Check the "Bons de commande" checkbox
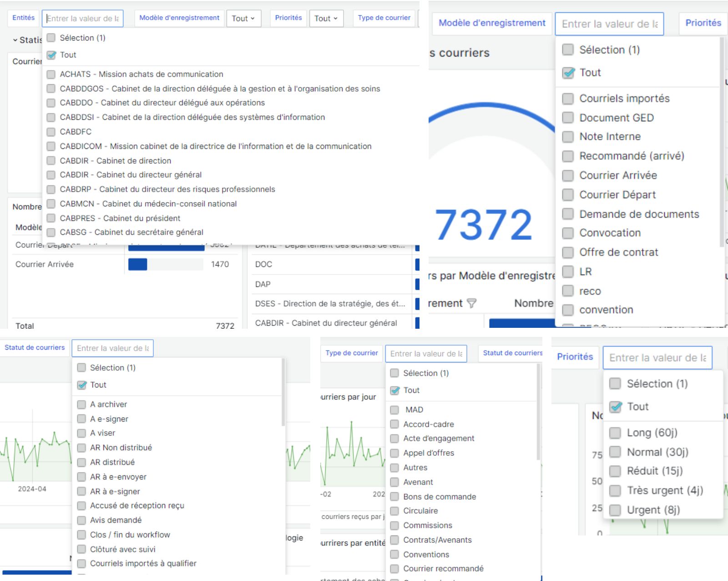 tap(394, 497)
